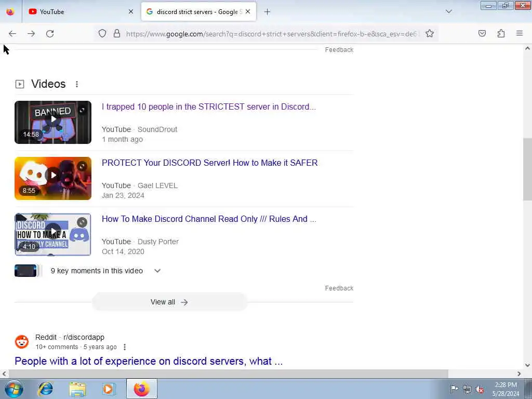Open Action Center flag tray icon
Image resolution: width=532 pixels, height=399 pixels.
(454, 389)
